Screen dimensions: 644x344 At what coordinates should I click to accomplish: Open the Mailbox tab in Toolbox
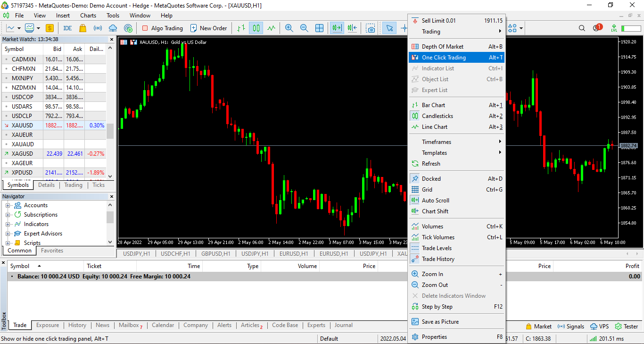click(130, 325)
